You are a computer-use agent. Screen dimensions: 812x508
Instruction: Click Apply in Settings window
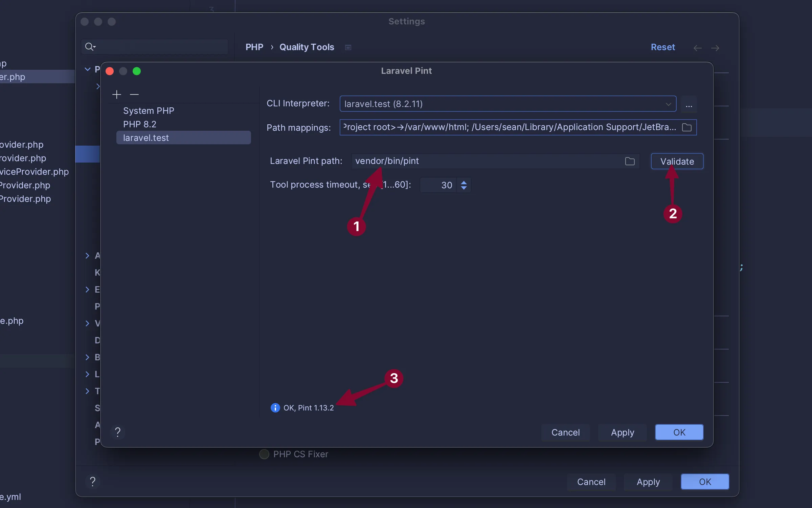pyautogui.click(x=648, y=482)
